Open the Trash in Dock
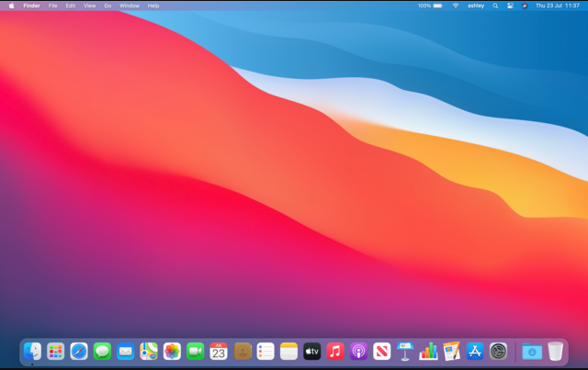The height and width of the screenshot is (370, 588). coord(556,351)
